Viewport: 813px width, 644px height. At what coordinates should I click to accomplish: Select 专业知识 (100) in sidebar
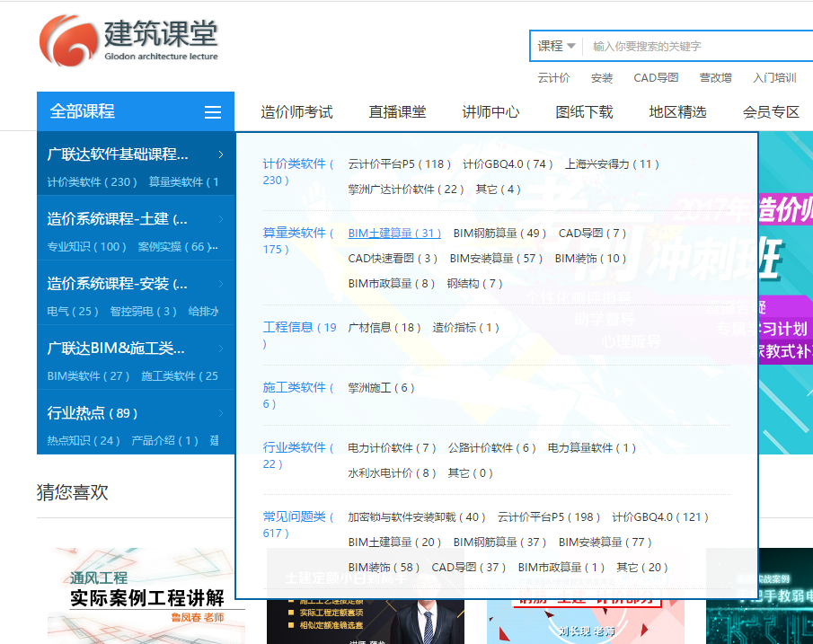(x=86, y=247)
